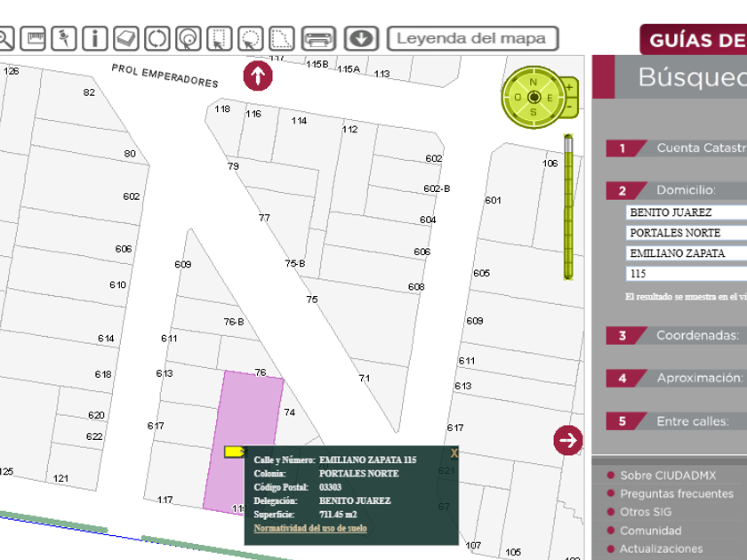This screenshot has width=747, height=560.
Task: Click the EMILIANO ZAPATA street field
Action: coord(686,253)
